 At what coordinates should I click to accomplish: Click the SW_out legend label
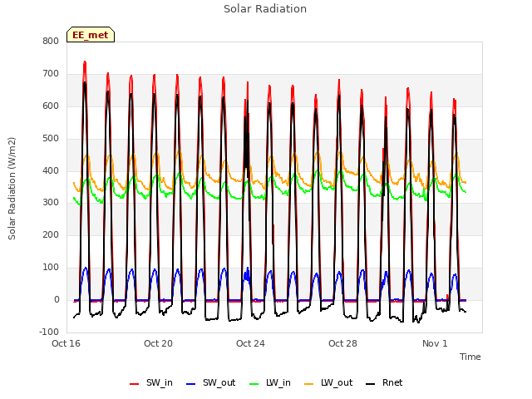219,382
